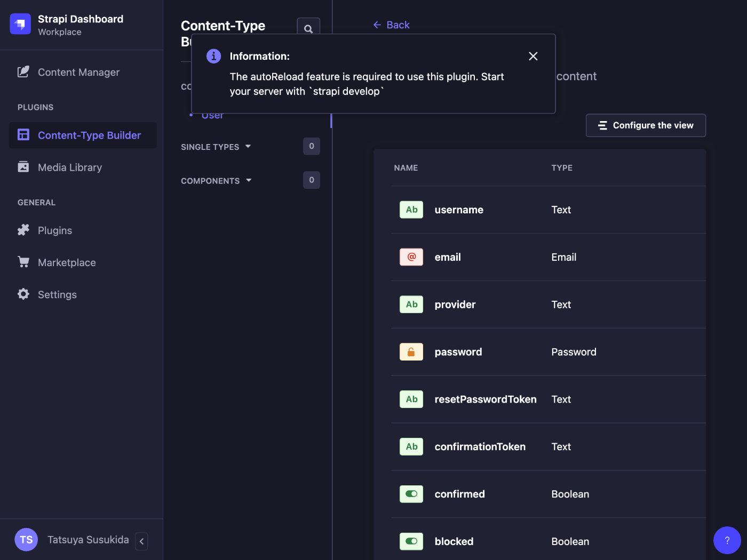747x560 pixels.
Task: Click the Strapi logo icon
Action: pos(20,24)
